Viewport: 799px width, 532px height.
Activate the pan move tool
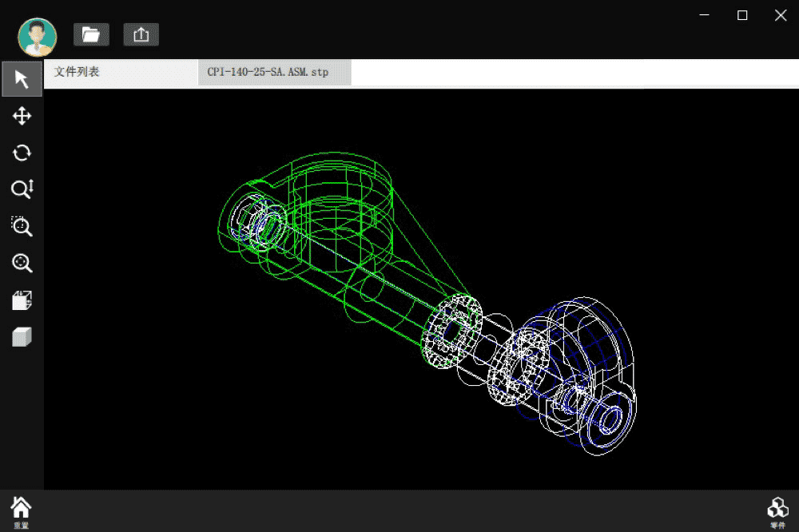(x=22, y=116)
